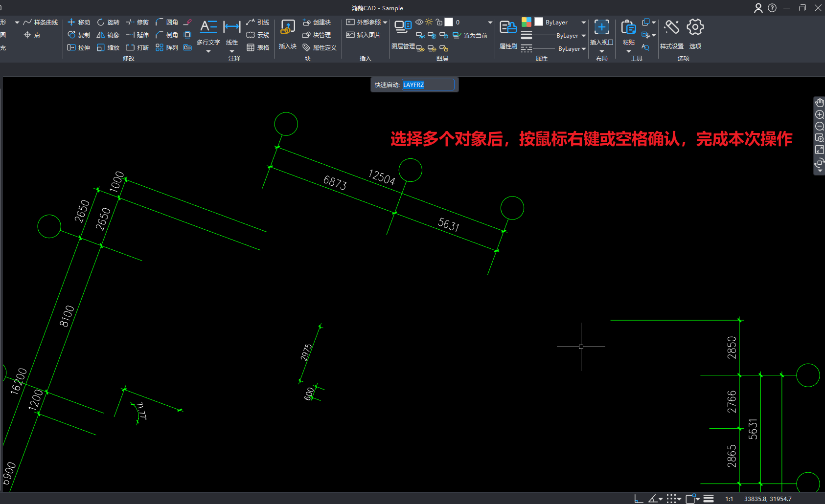Expand the color ByLayer dropdown

(583, 22)
